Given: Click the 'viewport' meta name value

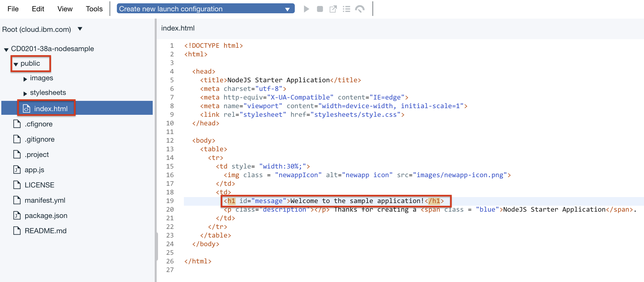Looking at the screenshot, I should [x=263, y=106].
